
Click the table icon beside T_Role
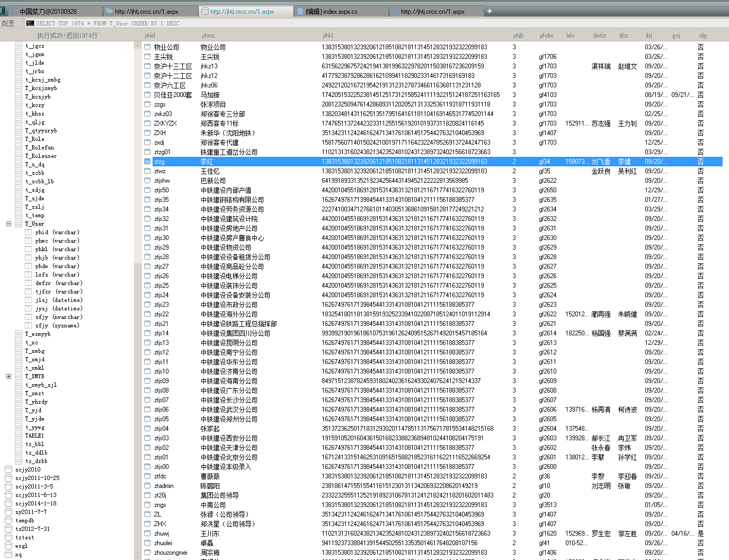19,139
